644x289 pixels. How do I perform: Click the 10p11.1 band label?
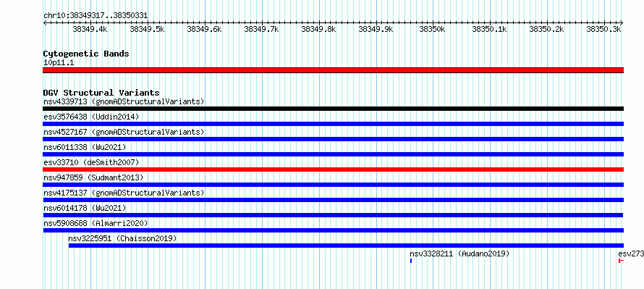click(59, 63)
